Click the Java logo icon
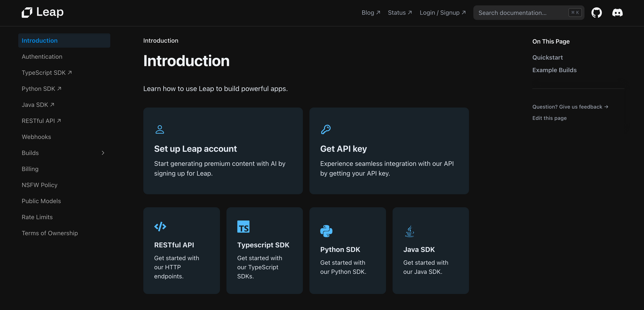This screenshot has height=310, width=644. pos(409,231)
